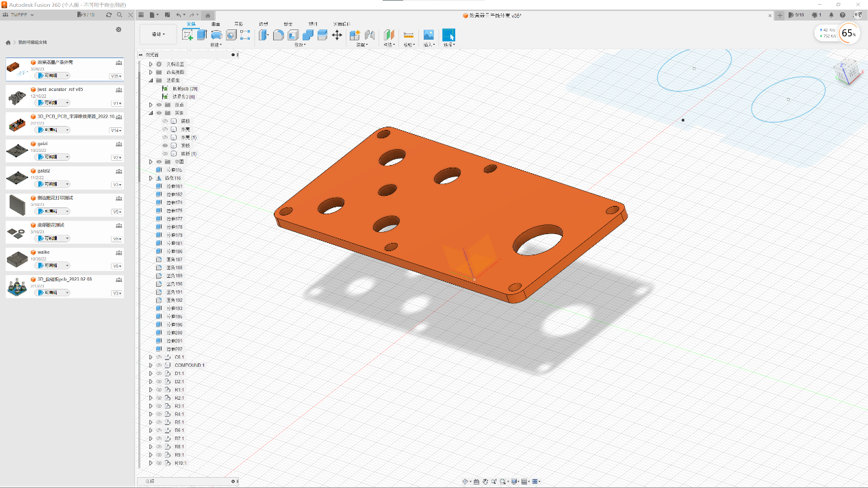Viewport: 868px width, 488px height.
Task: Refresh the data panel
Action: pos(109,14)
